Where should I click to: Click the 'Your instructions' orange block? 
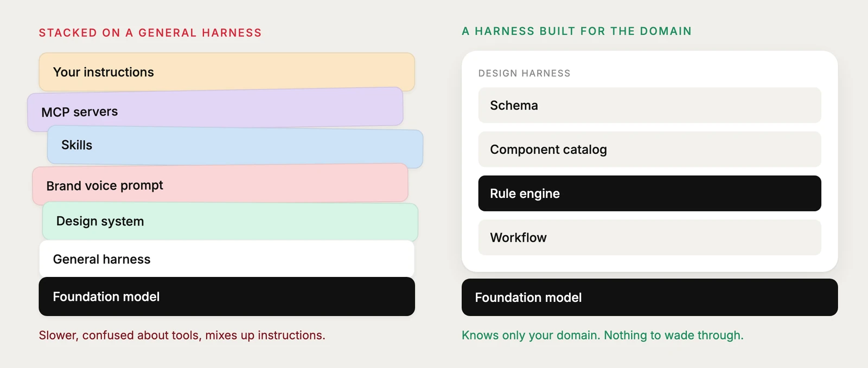pyautogui.click(x=227, y=72)
